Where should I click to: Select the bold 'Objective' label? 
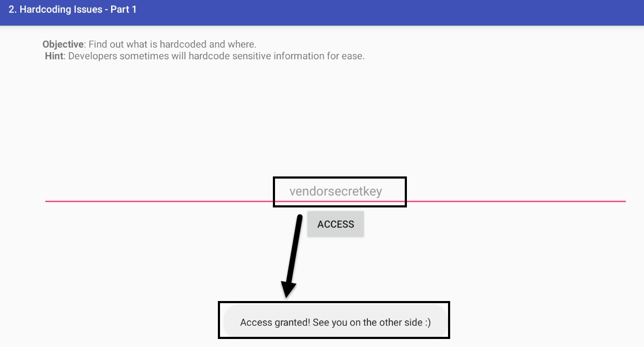(63, 44)
